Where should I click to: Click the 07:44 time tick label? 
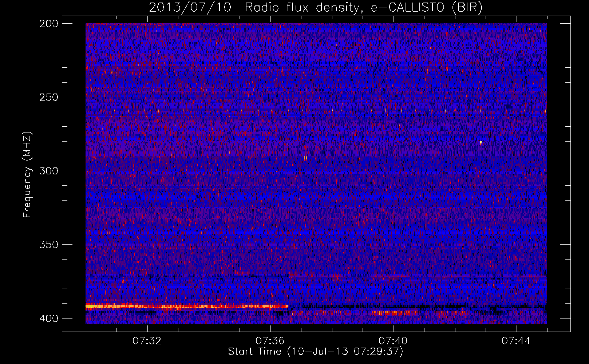pyautogui.click(x=516, y=341)
